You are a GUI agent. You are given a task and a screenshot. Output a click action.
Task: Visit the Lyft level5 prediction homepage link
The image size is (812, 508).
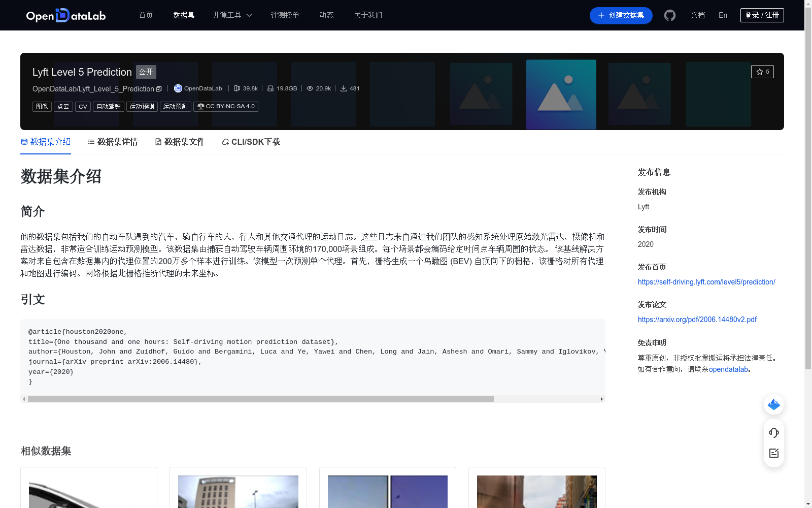tap(706, 281)
